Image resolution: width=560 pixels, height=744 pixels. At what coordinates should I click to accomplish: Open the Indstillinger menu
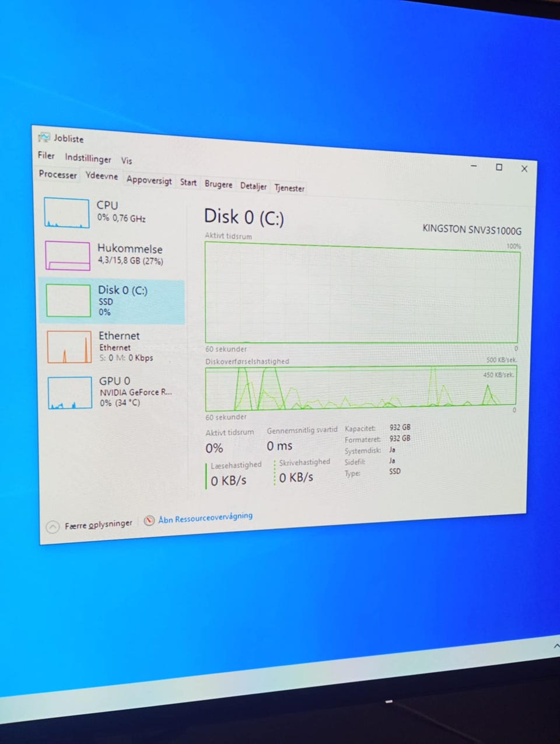click(87, 158)
